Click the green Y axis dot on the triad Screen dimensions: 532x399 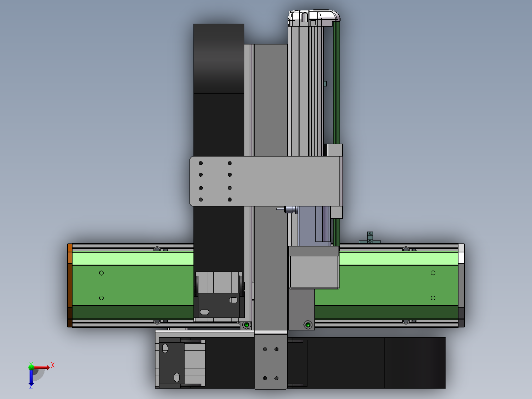point(31,367)
